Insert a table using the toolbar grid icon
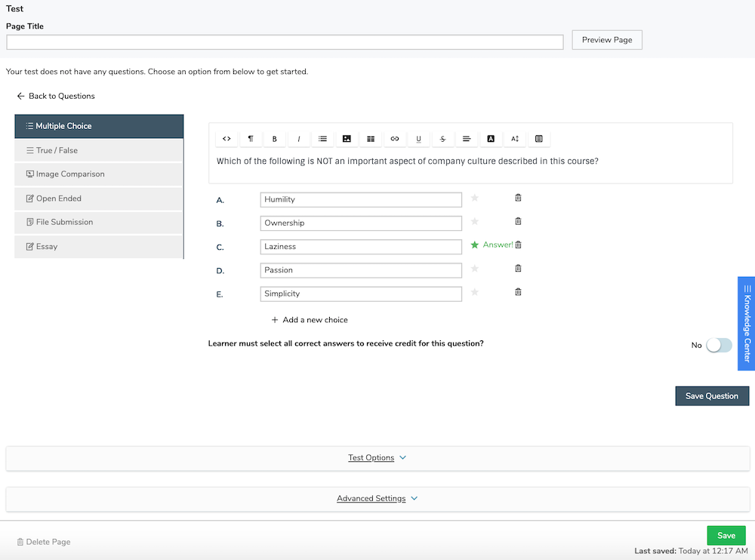This screenshot has width=755, height=560. [x=371, y=139]
